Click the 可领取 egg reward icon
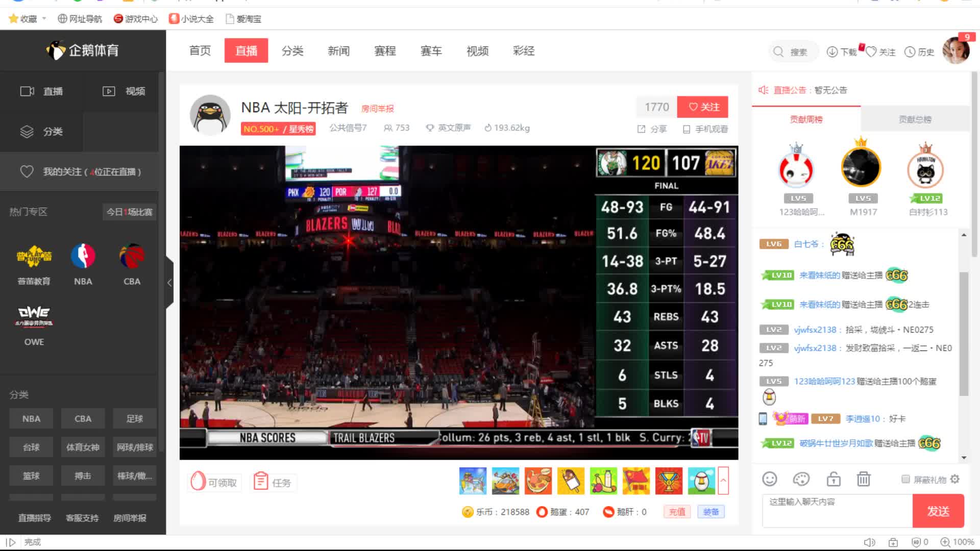Viewport: 980px width, 551px height. (198, 481)
